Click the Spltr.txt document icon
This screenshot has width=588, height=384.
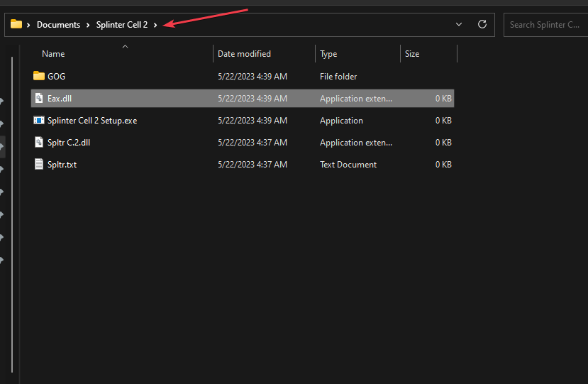pos(39,165)
